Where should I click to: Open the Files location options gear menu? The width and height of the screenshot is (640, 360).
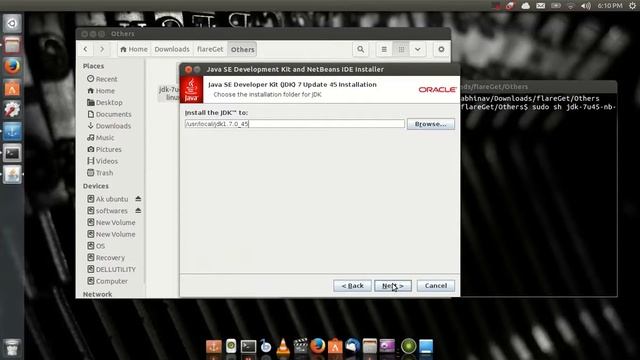click(441, 49)
